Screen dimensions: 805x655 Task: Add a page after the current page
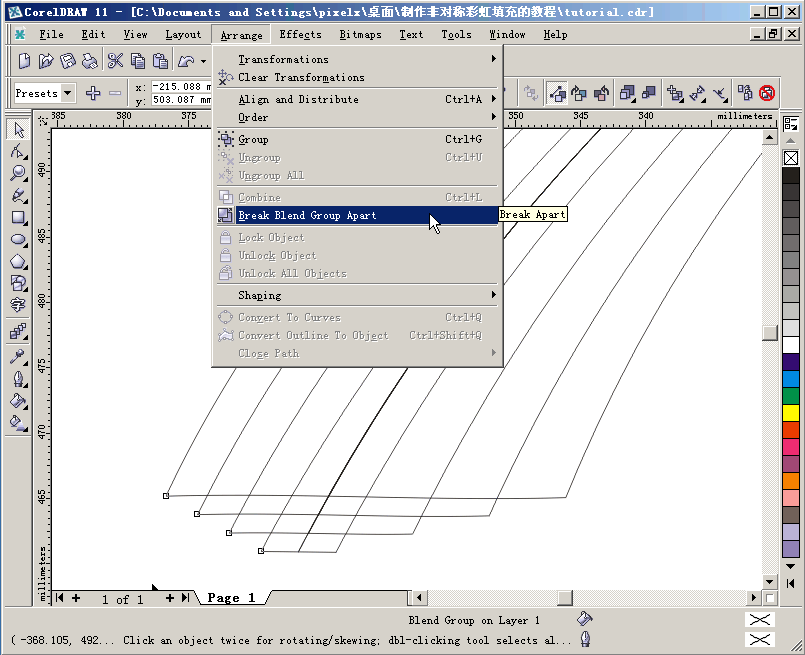point(170,598)
